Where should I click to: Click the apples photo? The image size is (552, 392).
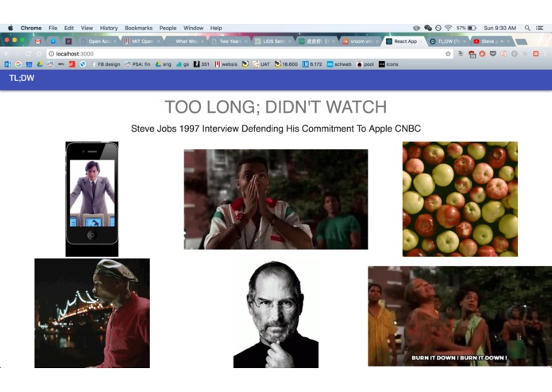point(460,199)
